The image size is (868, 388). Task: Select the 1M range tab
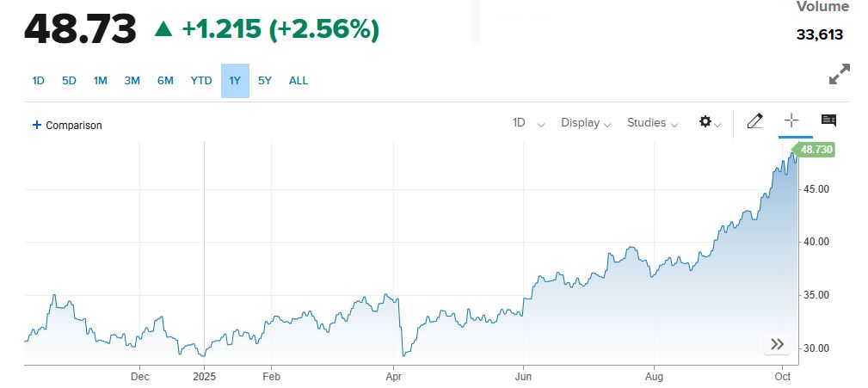(x=100, y=81)
